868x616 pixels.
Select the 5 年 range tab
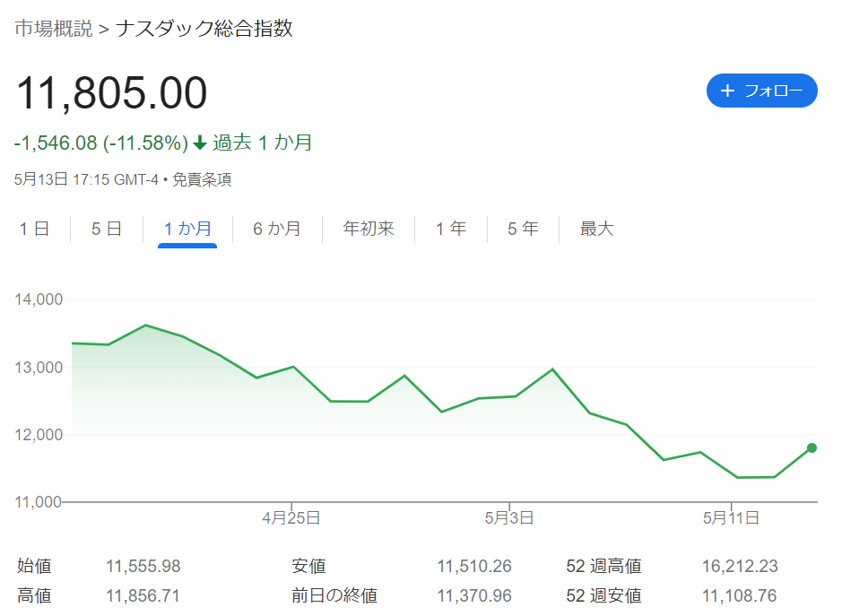pos(523,229)
